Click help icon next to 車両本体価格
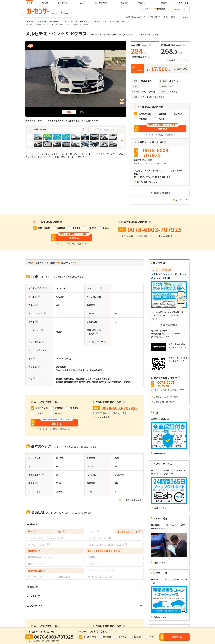The height and width of the screenshot is (644, 215). pyautogui.click(x=185, y=45)
